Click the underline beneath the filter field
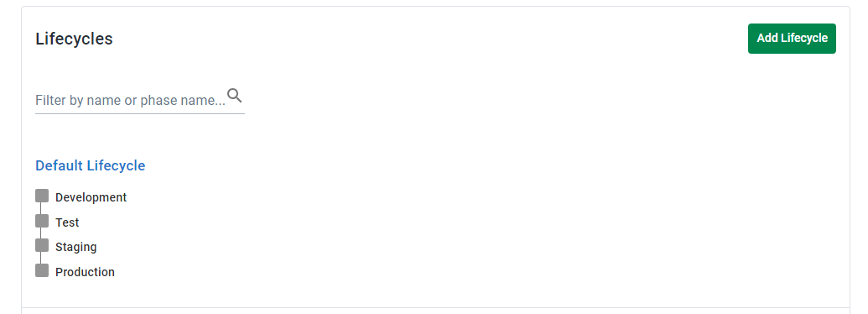Viewport: 868px width, 314px height. (139, 113)
